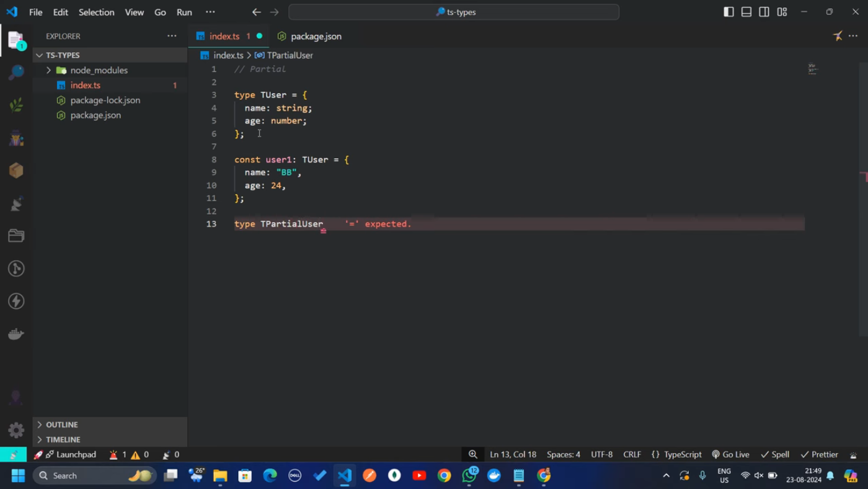Click the ts-types command center search box
This screenshot has width=868, height=489.
pyautogui.click(x=454, y=12)
